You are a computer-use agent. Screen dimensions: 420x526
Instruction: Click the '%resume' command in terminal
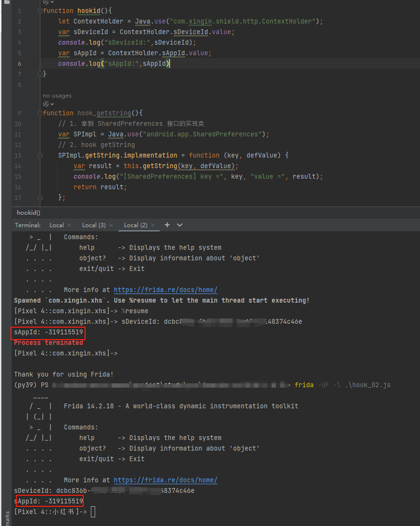[x=135, y=311]
